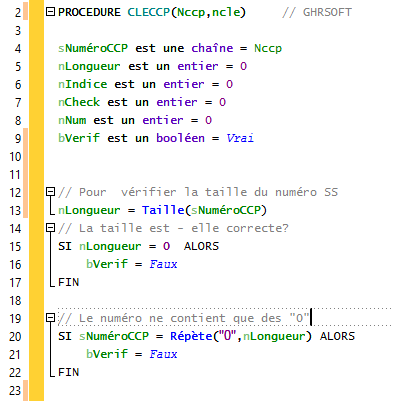This screenshot has height=401, width=394.
Task: Click the booléen type keyword
Action: [x=181, y=138]
